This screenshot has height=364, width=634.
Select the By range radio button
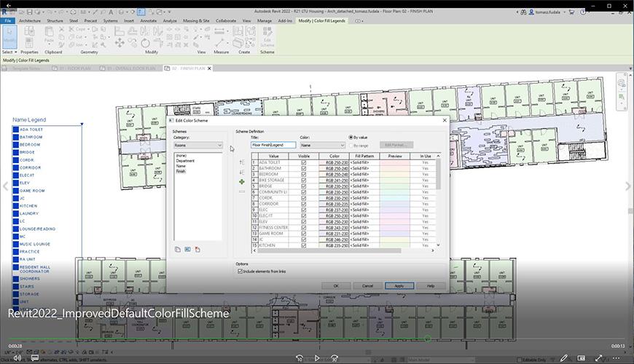click(x=351, y=146)
